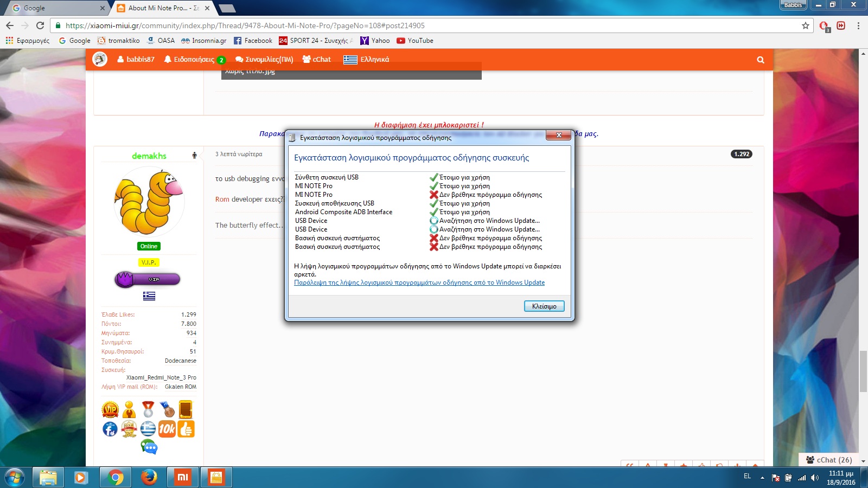Click the taskbar clock showing 11:11 μμ
The height and width of the screenshot is (488, 868).
tap(841, 478)
